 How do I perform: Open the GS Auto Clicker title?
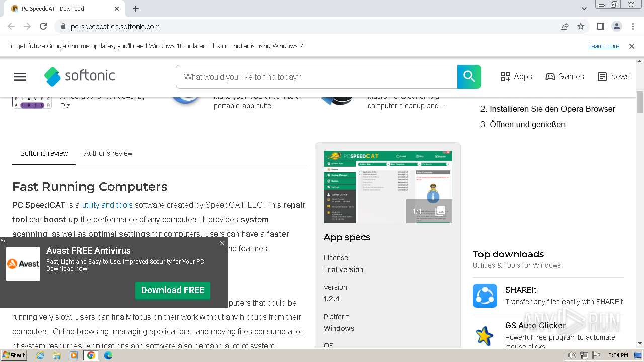point(535,325)
